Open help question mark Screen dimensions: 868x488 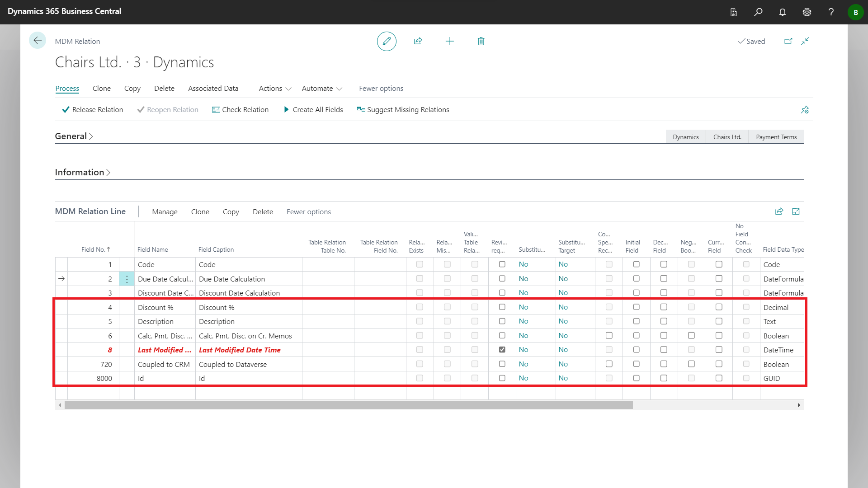[831, 12]
